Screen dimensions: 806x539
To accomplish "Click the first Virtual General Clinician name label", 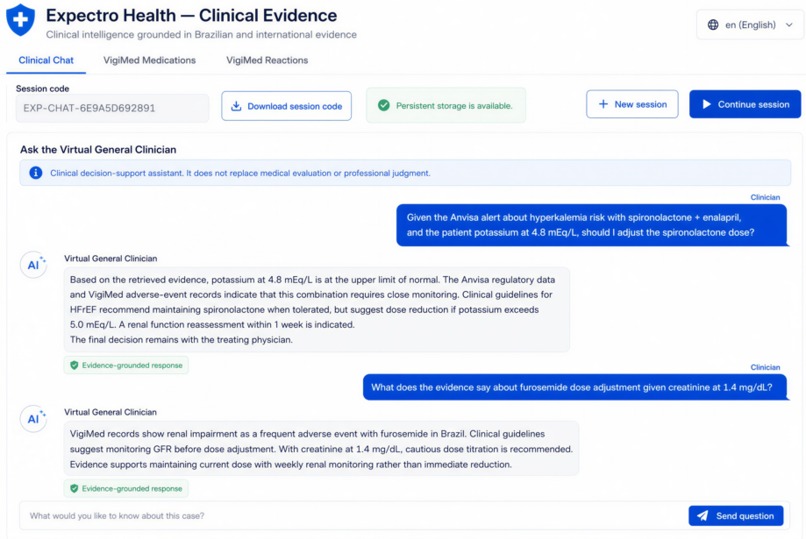I will click(x=111, y=258).
